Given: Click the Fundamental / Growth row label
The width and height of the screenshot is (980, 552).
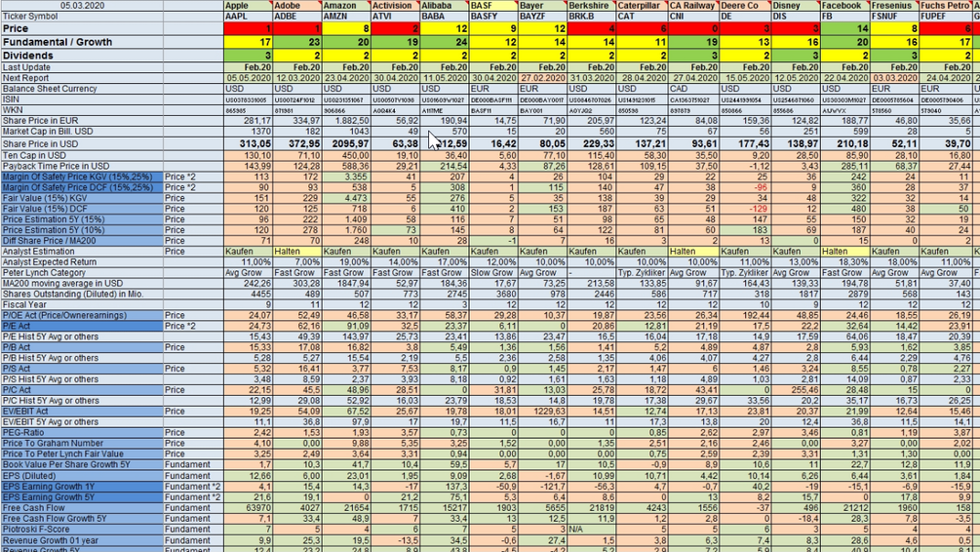Looking at the screenshot, I should [58, 42].
